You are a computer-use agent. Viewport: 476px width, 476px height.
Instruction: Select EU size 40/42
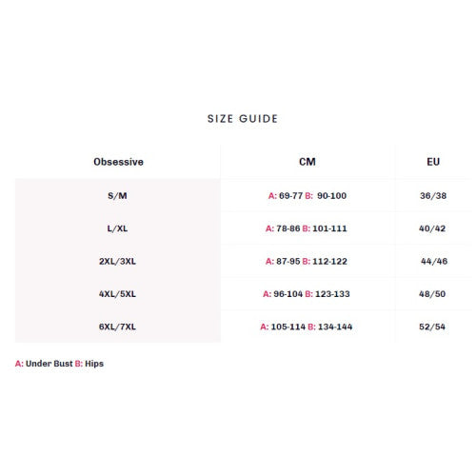coord(432,228)
